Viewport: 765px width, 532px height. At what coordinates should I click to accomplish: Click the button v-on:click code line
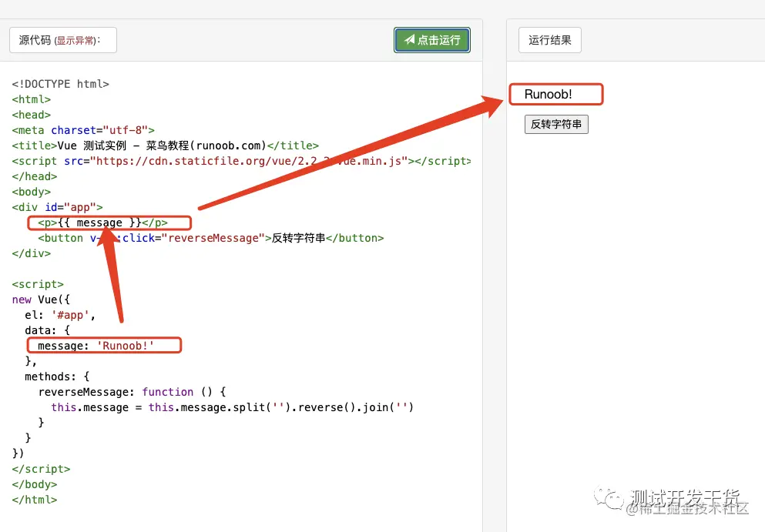tap(211, 238)
